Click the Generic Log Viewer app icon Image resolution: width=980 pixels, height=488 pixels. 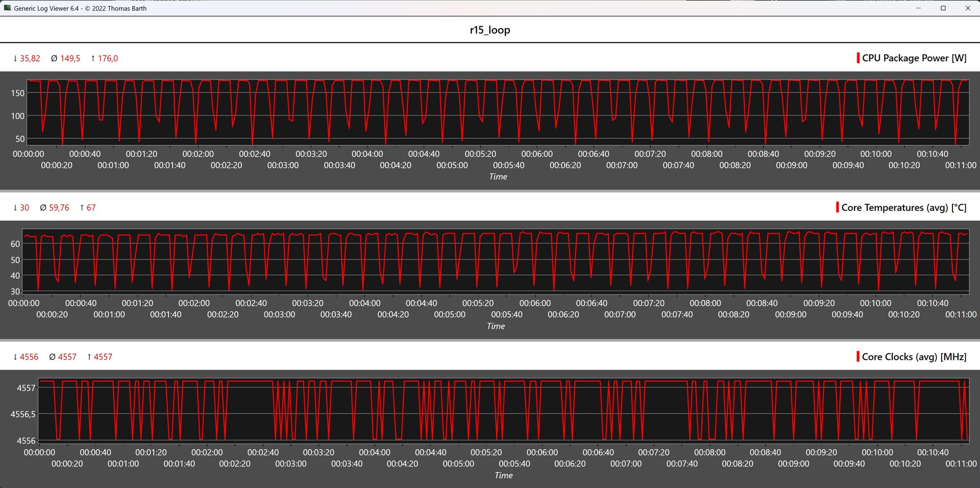7,8
